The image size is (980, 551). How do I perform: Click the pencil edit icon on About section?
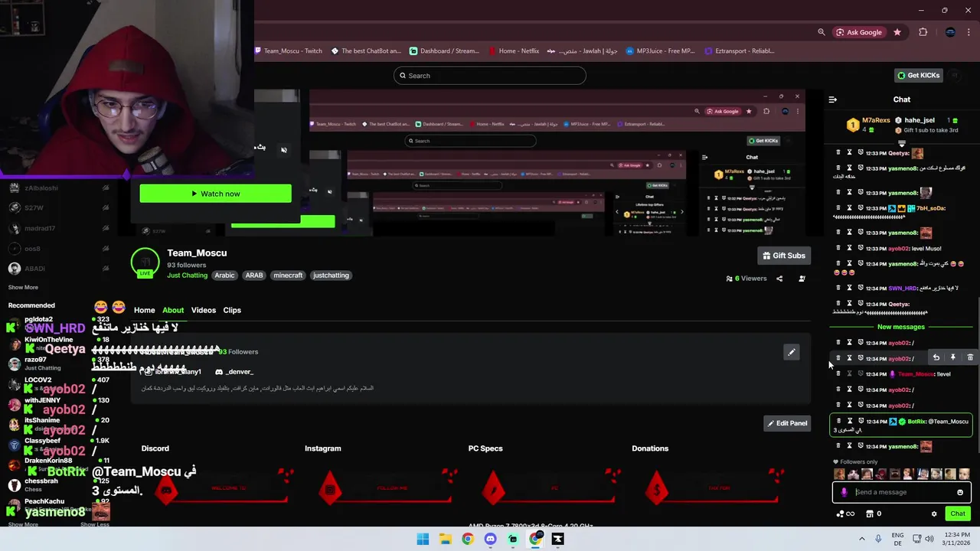click(792, 352)
